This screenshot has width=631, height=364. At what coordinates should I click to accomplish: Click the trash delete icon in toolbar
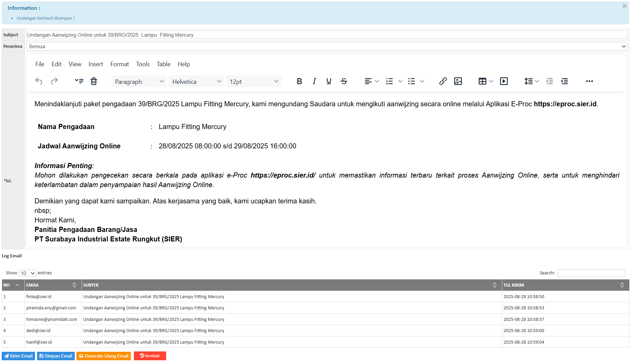(x=94, y=81)
